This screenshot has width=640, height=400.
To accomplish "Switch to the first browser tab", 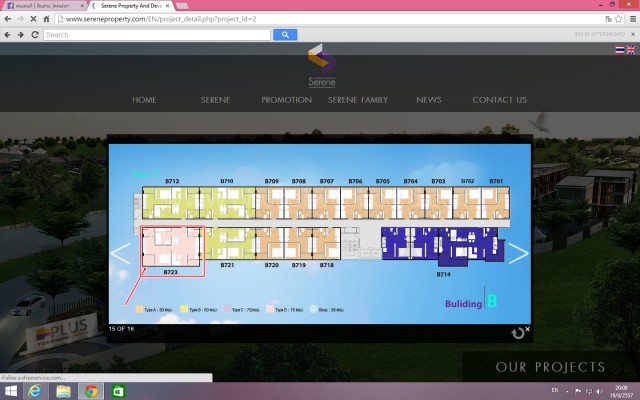I will [43, 6].
